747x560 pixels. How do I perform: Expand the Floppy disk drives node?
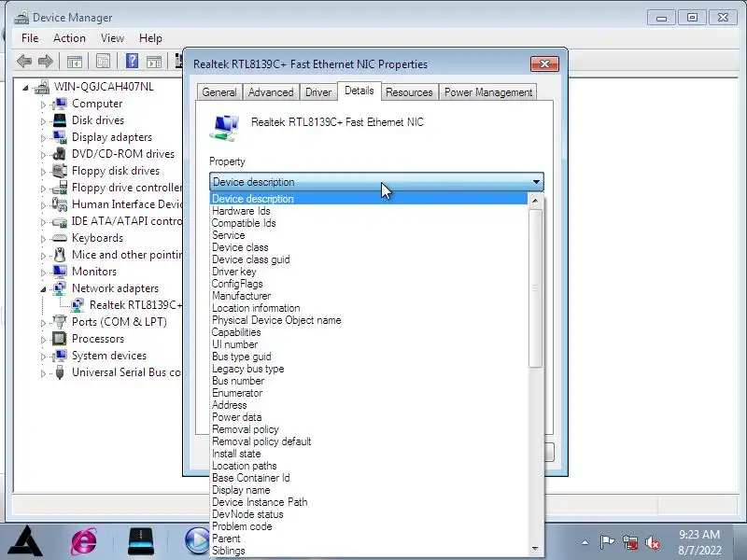tap(43, 172)
